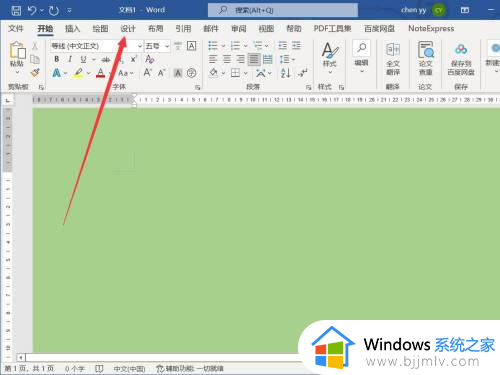Click the Sort A-Z icon
Viewport: 500px width, 375px height.
[285, 73]
